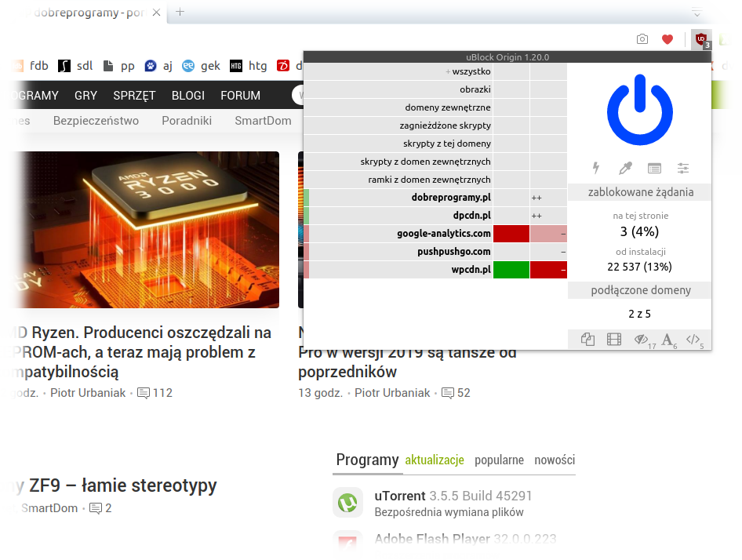Open the 'sdl' bookmark

(76, 66)
